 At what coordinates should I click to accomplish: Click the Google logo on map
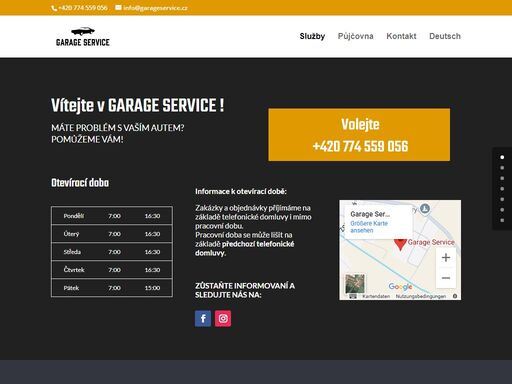pos(400,286)
